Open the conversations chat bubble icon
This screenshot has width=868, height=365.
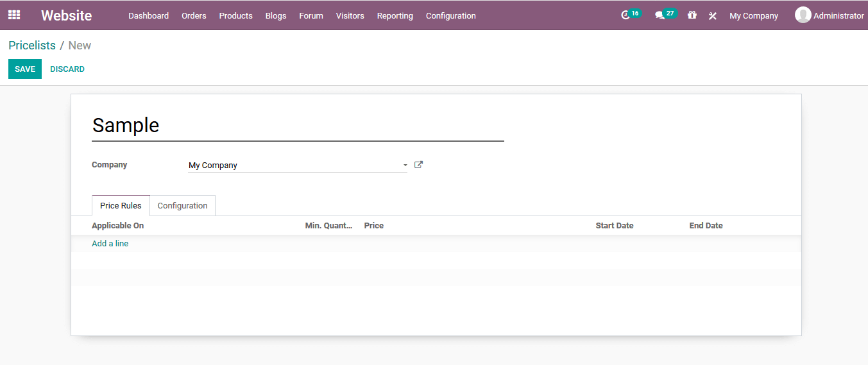660,15
